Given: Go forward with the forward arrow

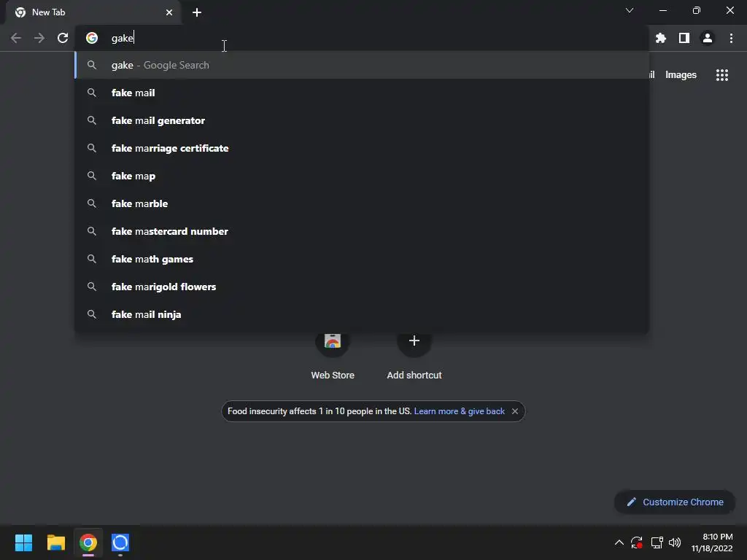Looking at the screenshot, I should click(39, 38).
